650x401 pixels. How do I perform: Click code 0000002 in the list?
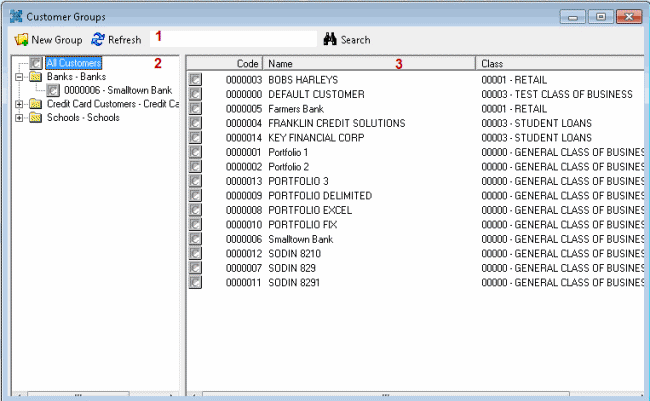pyautogui.click(x=244, y=167)
